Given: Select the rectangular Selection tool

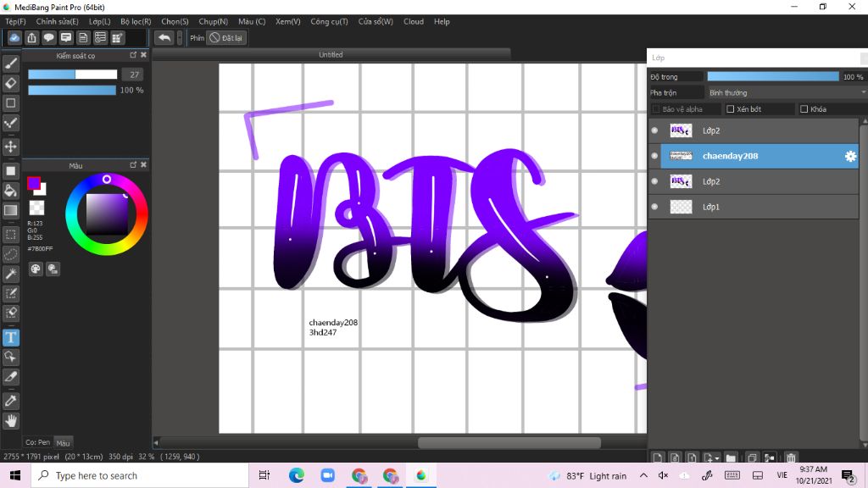Looking at the screenshot, I should [10, 235].
